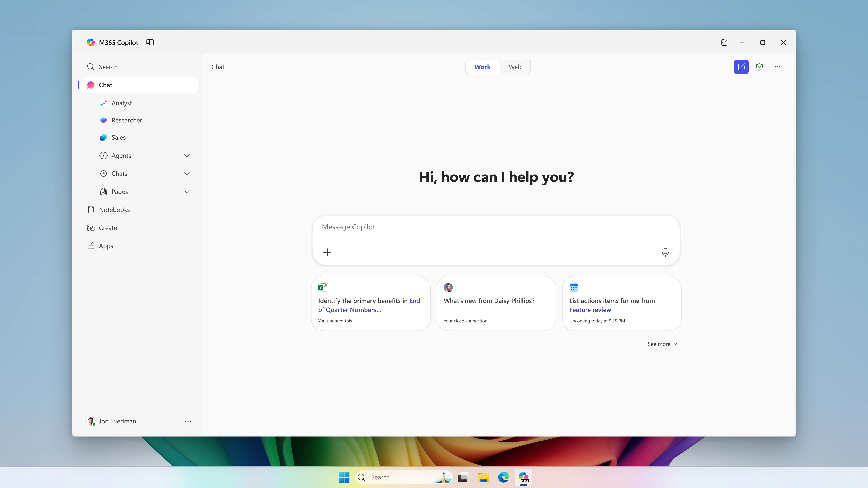Switch to Web mode

515,67
